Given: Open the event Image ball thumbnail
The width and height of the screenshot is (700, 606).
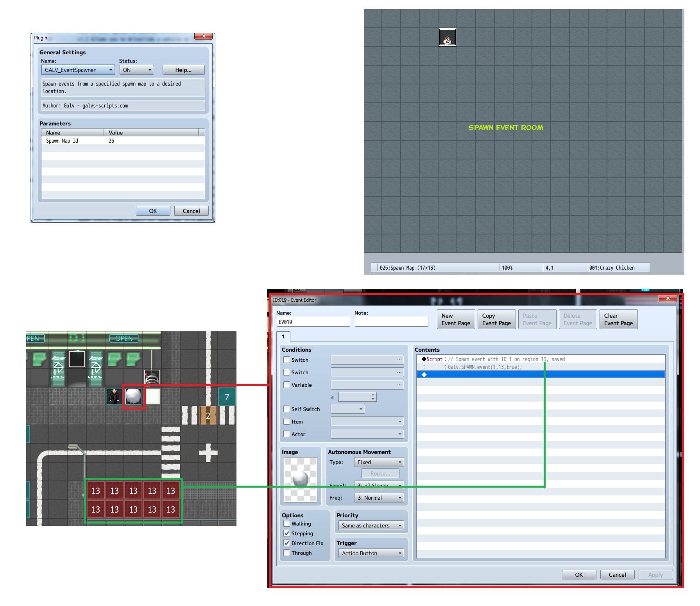Looking at the screenshot, I should point(301,480).
